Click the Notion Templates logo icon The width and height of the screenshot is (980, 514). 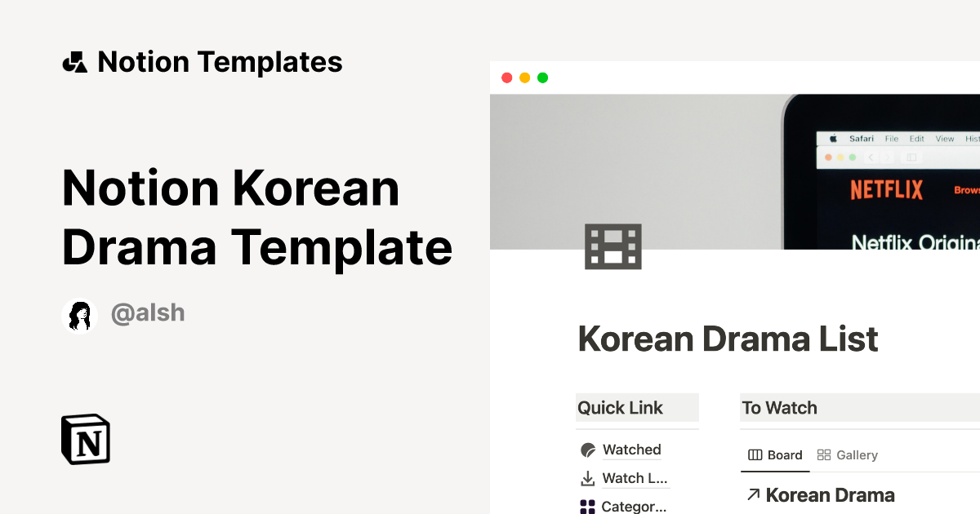[76, 60]
